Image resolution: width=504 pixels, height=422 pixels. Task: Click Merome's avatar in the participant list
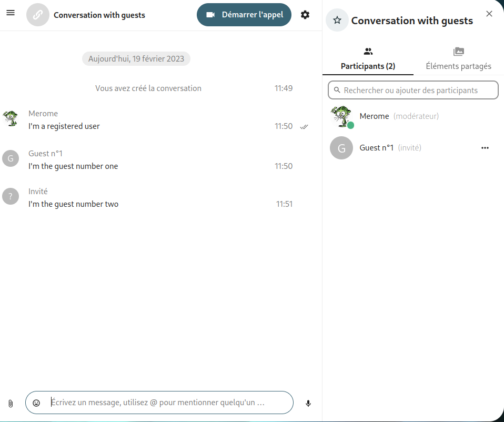coord(341,116)
